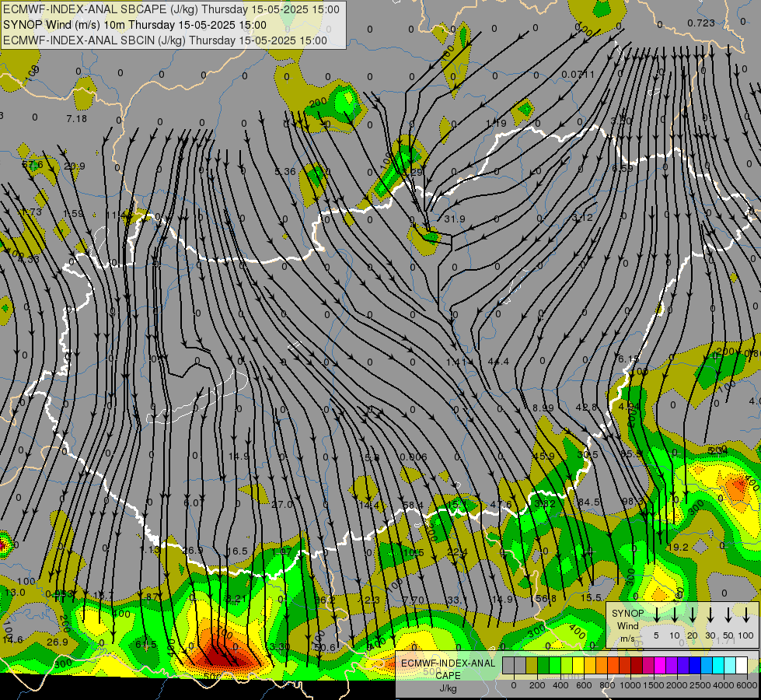Click the 19.2 value on the map

point(678,548)
